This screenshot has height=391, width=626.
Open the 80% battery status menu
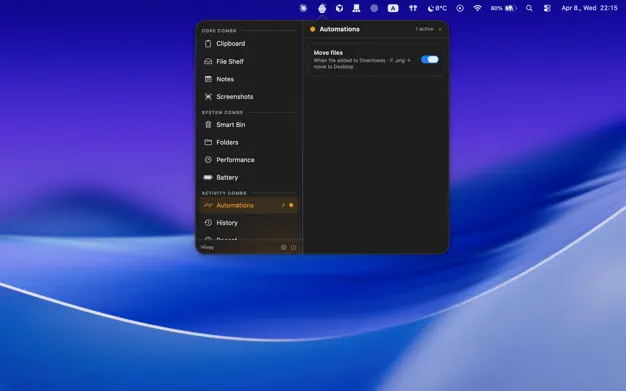[x=503, y=8]
